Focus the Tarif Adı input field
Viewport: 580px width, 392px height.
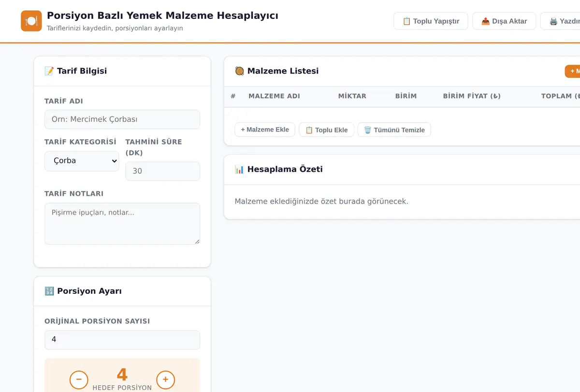coord(122,119)
